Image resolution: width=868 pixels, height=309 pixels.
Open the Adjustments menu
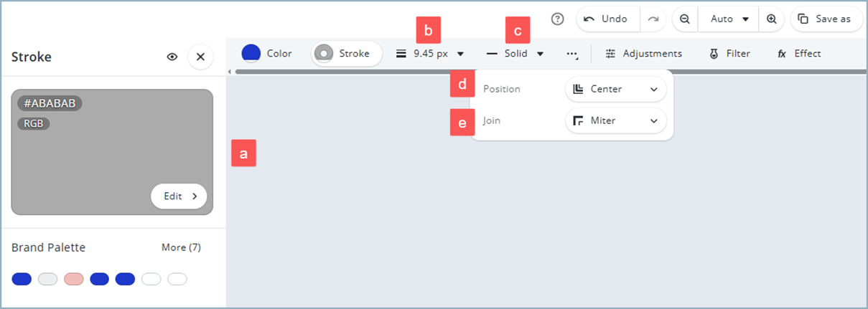tap(643, 54)
